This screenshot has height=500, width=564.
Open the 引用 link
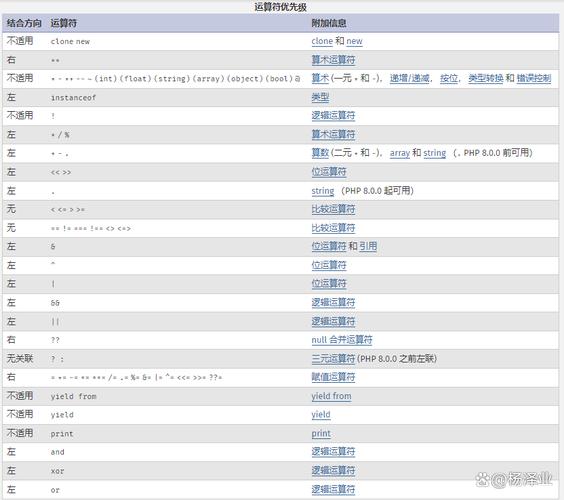point(368,247)
